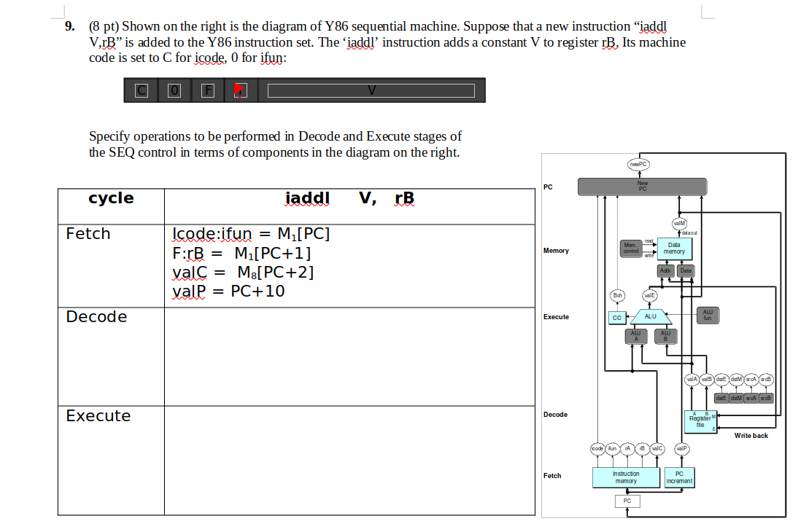Select the Decode stage label
The width and height of the screenshot is (798, 532).
click(x=555, y=414)
